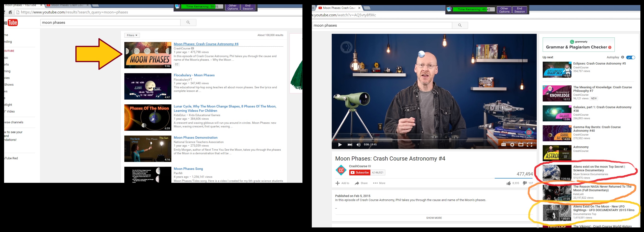
Task: Focus the search box in the watch page window
Action: pos(382,25)
